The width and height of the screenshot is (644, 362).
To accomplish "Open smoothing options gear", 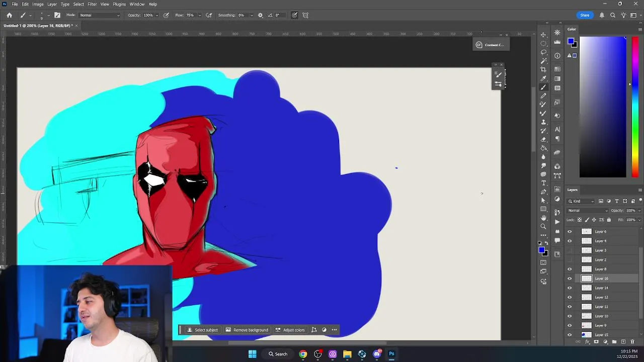I will 260,15.
